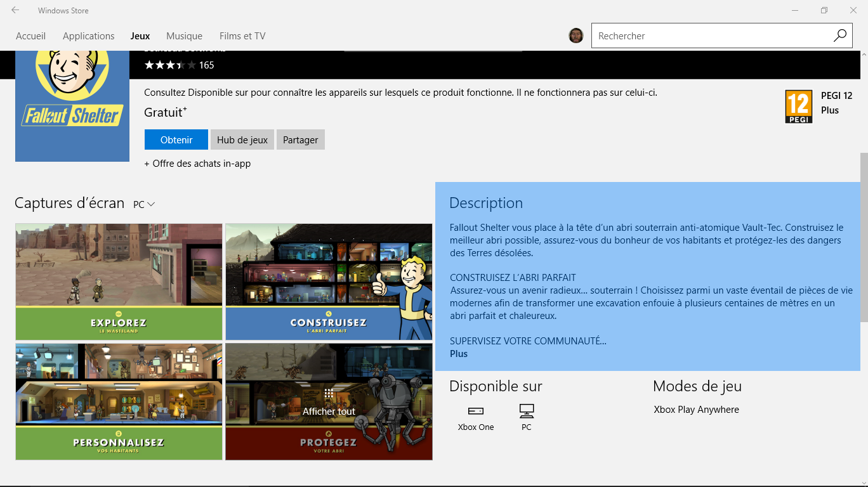Viewport: 868px width, 487px height.
Task: Click the Modes de jeu heading
Action: pos(697,386)
